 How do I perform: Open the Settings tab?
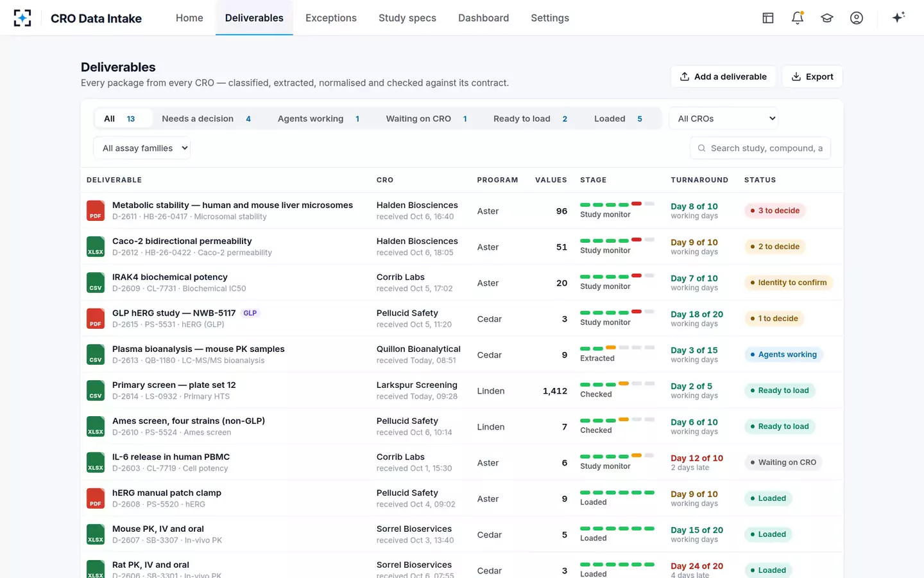tap(550, 18)
